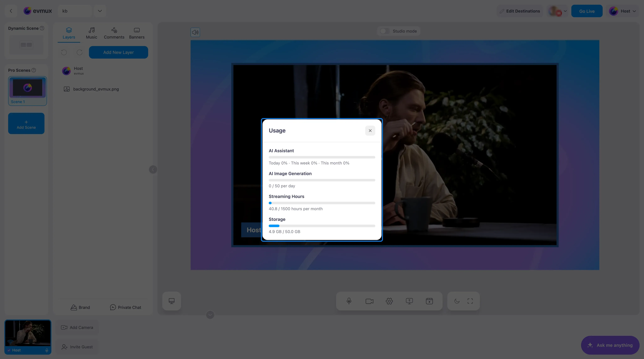Open the Comments tab
Viewport: 644px width, 359px height.
(114, 33)
